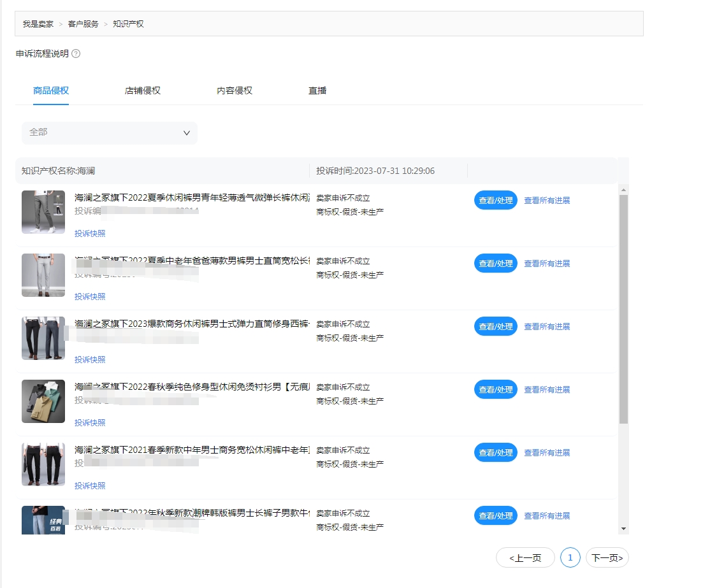The width and height of the screenshot is (703, 588).
Task: Go to previous page with <上一页
Action: (x=525, y=558)
